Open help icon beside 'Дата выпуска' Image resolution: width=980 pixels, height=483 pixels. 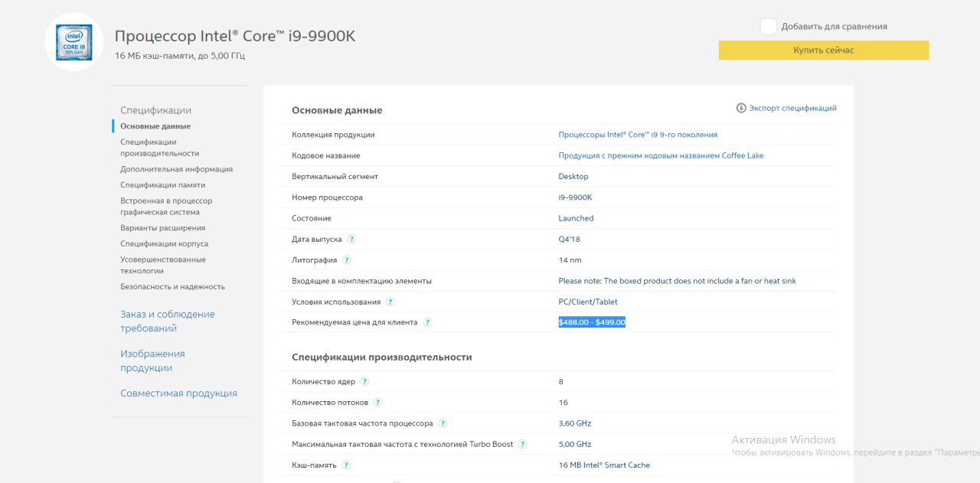point(351,239)
